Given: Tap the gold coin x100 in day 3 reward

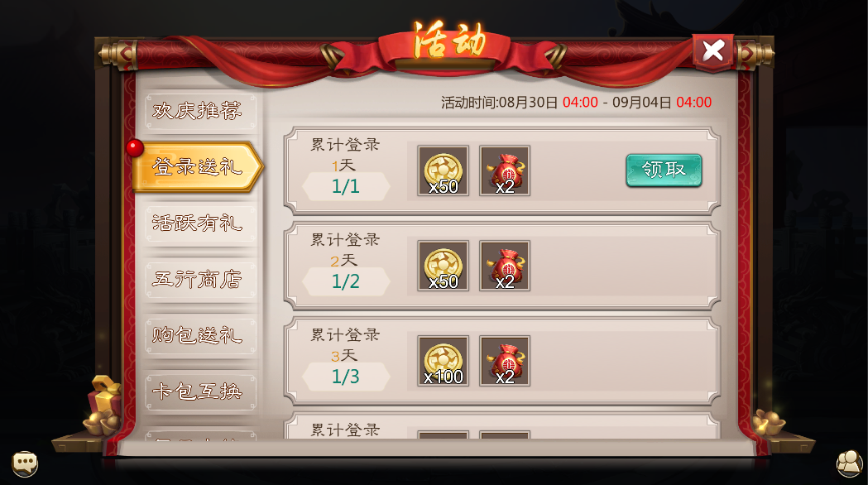Looking at the screenshot, I should point(443,361).
